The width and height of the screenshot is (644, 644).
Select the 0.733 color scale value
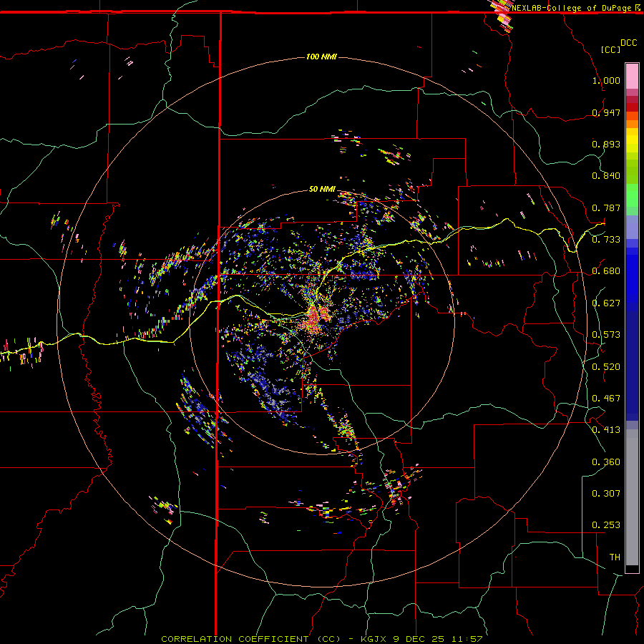click(x=606, y=240)
